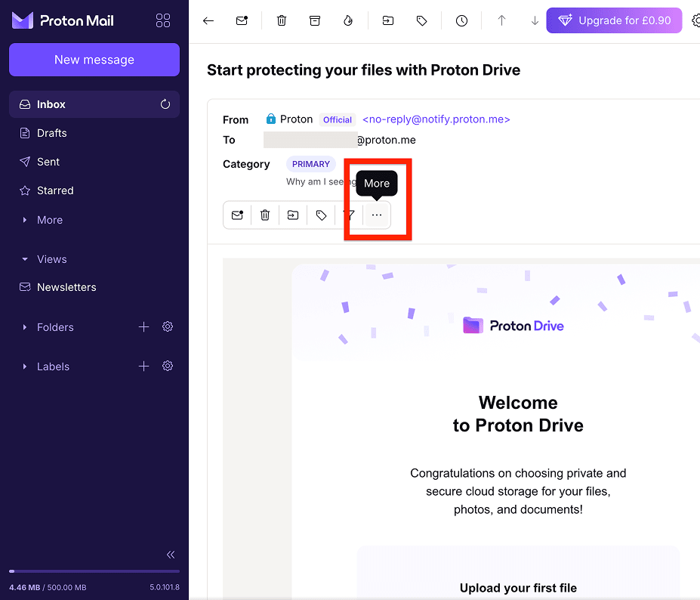
Task: Expand the More sidebar section
Action: 42,220
